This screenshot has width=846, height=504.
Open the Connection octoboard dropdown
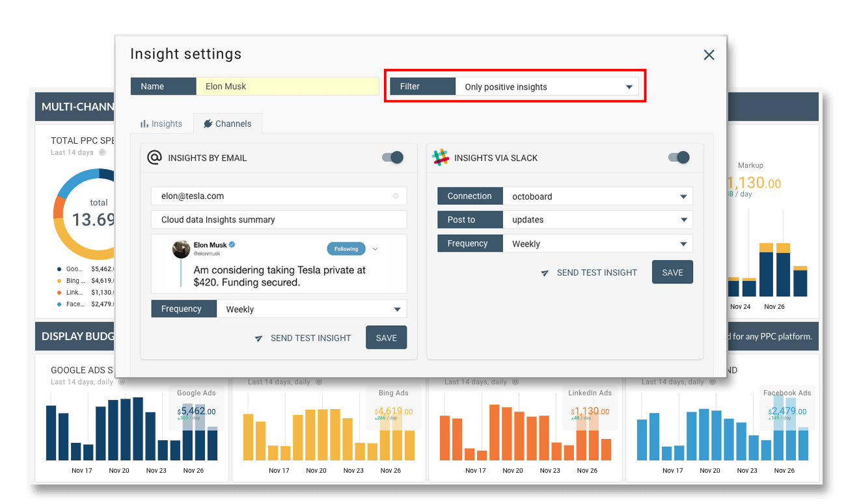[x=597, y=196]
